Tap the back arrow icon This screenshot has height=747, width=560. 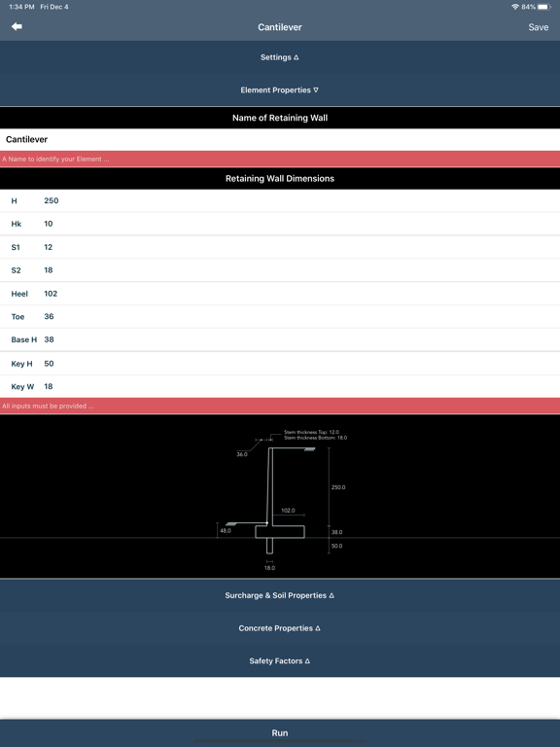(17, 26)
